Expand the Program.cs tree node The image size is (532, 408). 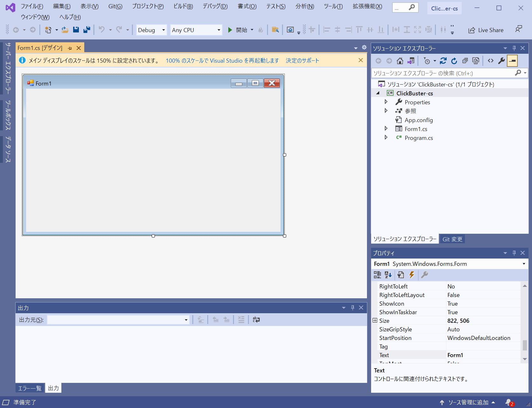pyautogui.click(x=386, y=137)
